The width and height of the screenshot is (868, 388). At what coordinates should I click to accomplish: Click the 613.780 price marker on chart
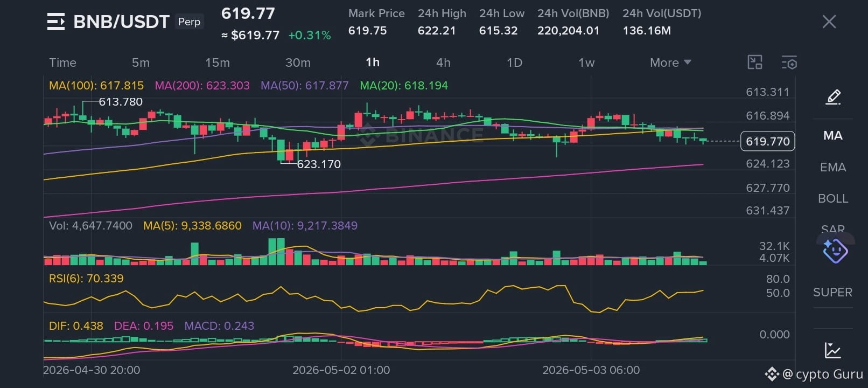(x=121, y=102)
